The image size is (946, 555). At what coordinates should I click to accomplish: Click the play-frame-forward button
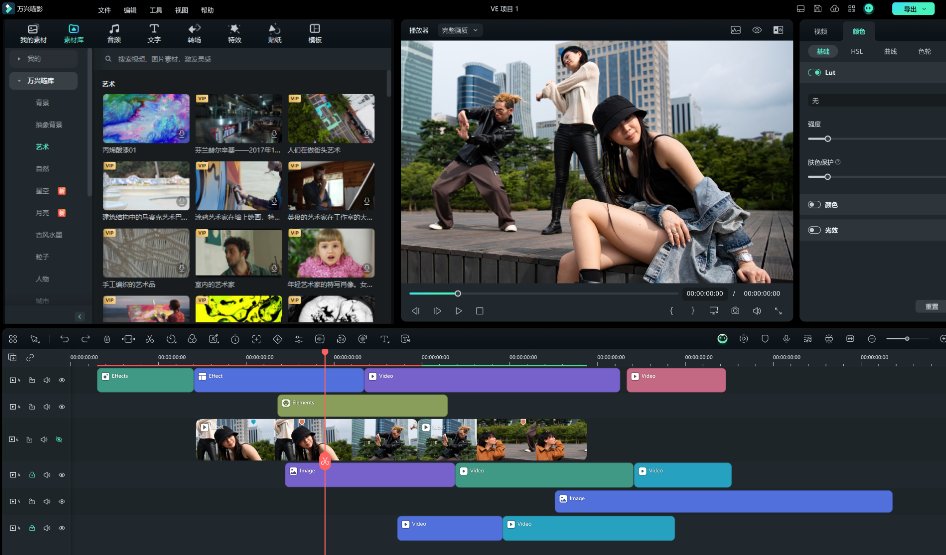(437, 311)
